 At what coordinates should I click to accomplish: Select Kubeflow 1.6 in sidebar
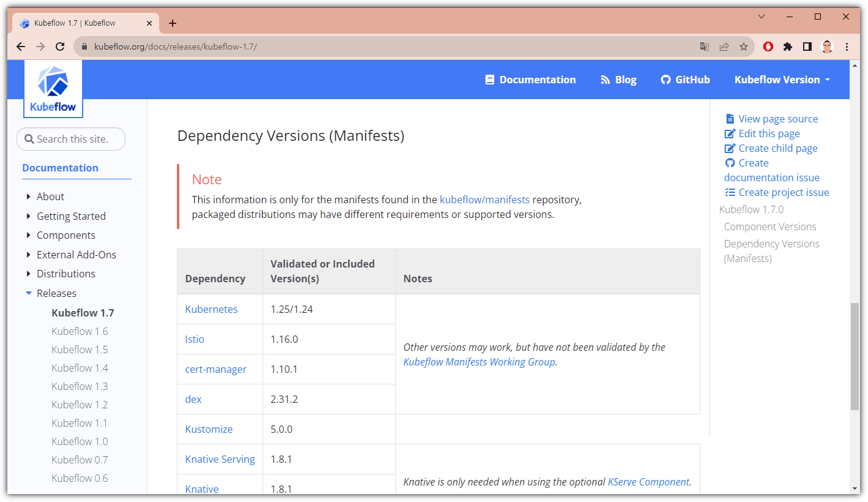[x=80, y=331]
